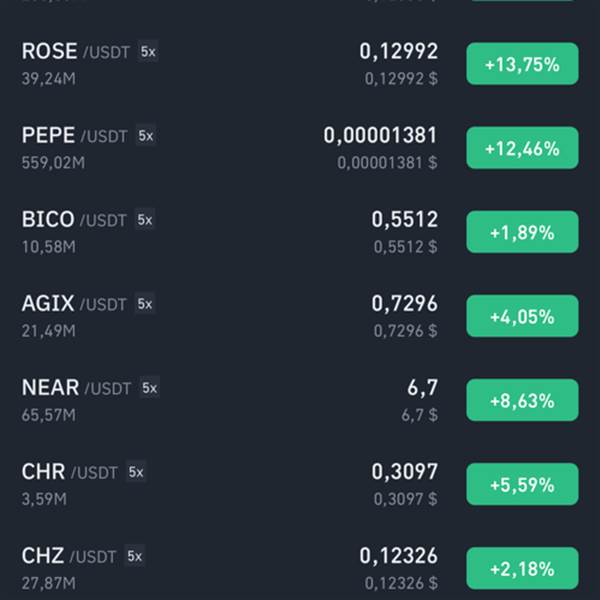Open the NEAR/USDT pair
Image resolution: width=600 pixels, height=600 pixels.
(300, 401)
